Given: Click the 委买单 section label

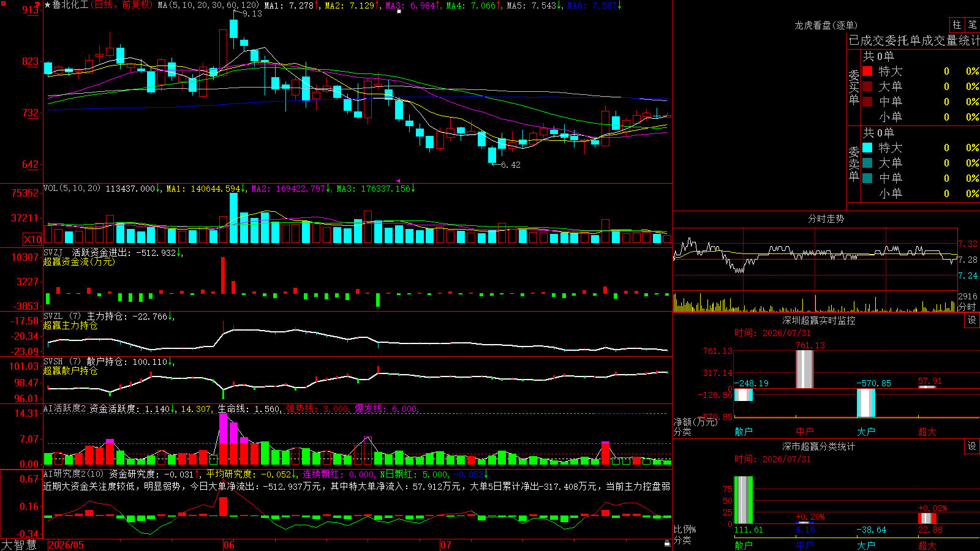Looking at the screenshot, I should 854,87.
